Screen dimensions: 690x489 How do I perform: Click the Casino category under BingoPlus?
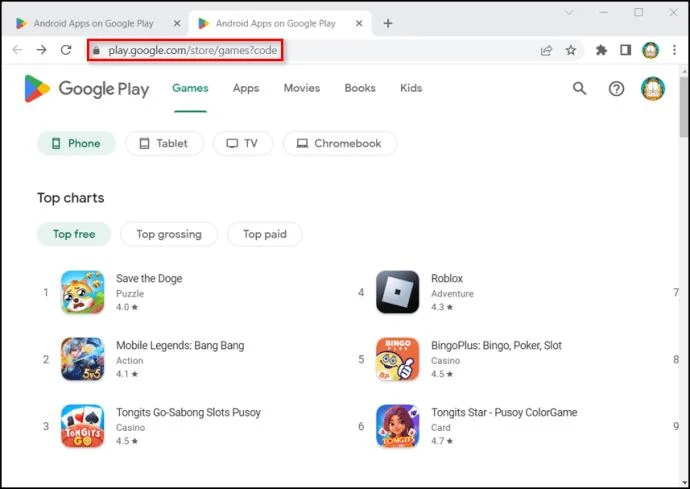[x=445, y=360]
